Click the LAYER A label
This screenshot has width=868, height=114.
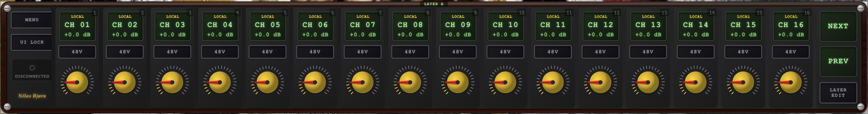point(434,4)
